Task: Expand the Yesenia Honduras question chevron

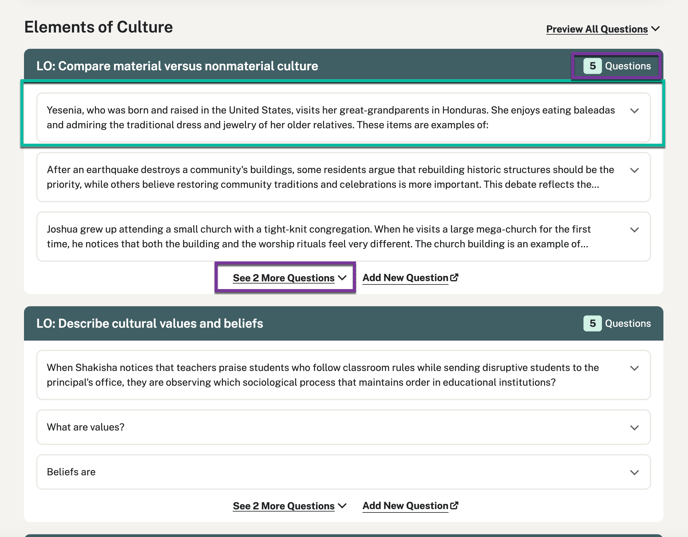Action: (x=634, y=111)
